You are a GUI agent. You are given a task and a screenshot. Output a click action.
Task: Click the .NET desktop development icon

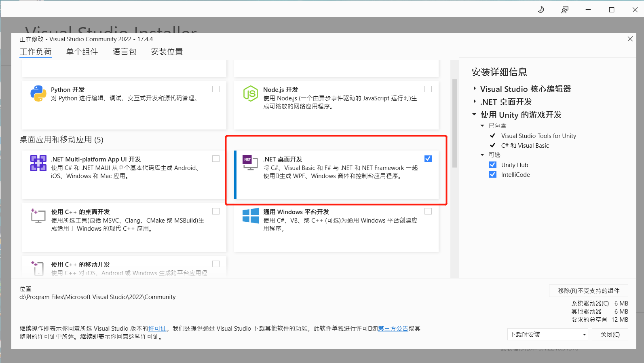pos(250,162)
